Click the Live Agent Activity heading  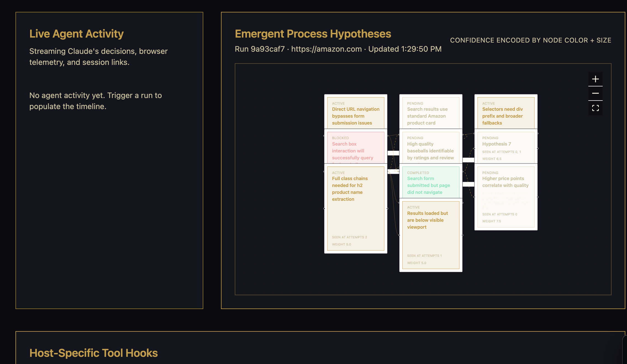click(77, 34)
